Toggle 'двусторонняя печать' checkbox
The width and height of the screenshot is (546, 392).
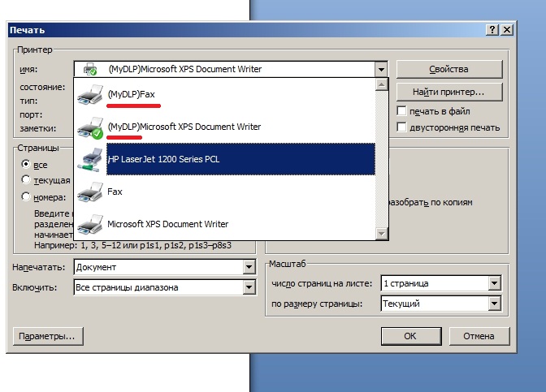coord(401,127)
